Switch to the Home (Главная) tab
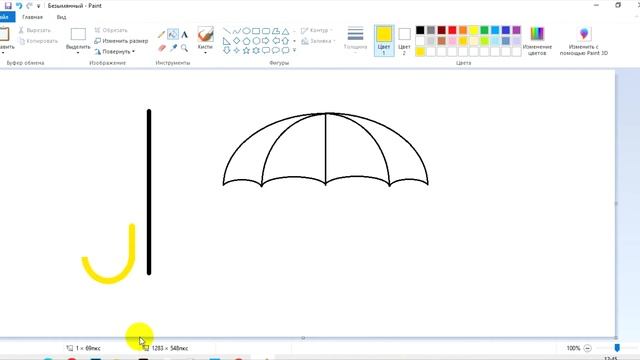Screen dimensions: 640x360 (x=32, y=17)
